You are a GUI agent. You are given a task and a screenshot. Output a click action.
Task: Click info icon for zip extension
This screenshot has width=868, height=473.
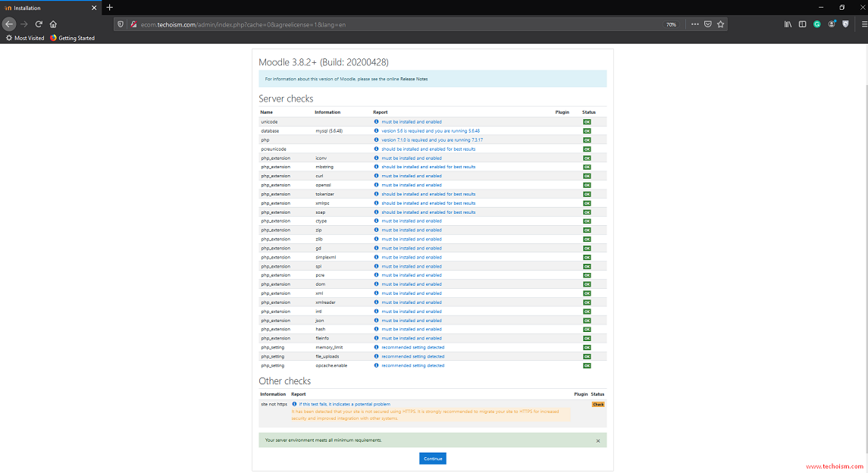tap(377, 230)
